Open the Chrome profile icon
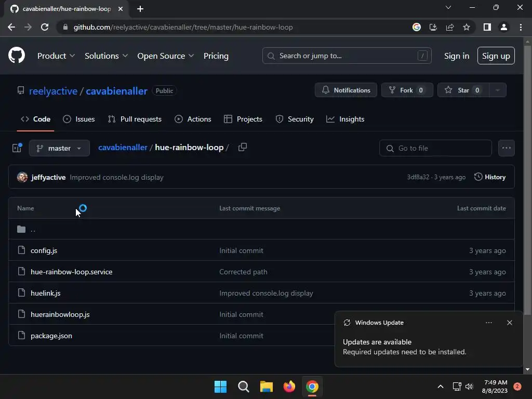 click(x=504, y=27)
